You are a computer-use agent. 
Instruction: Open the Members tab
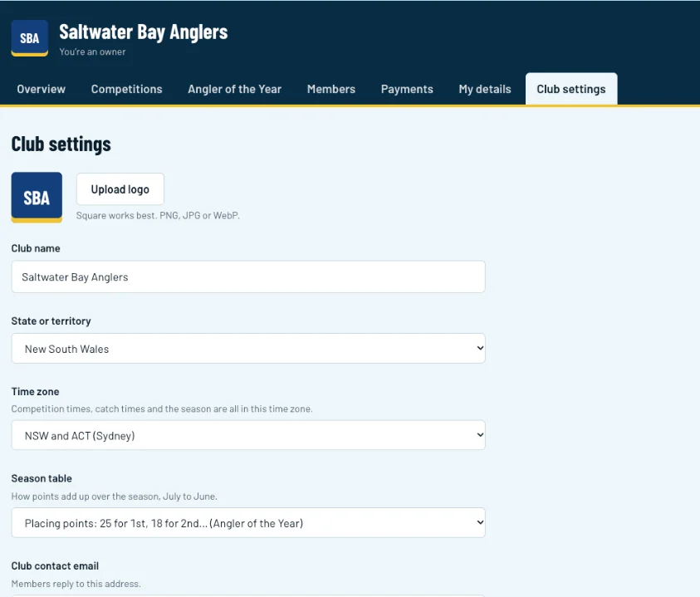pos(331,89)
